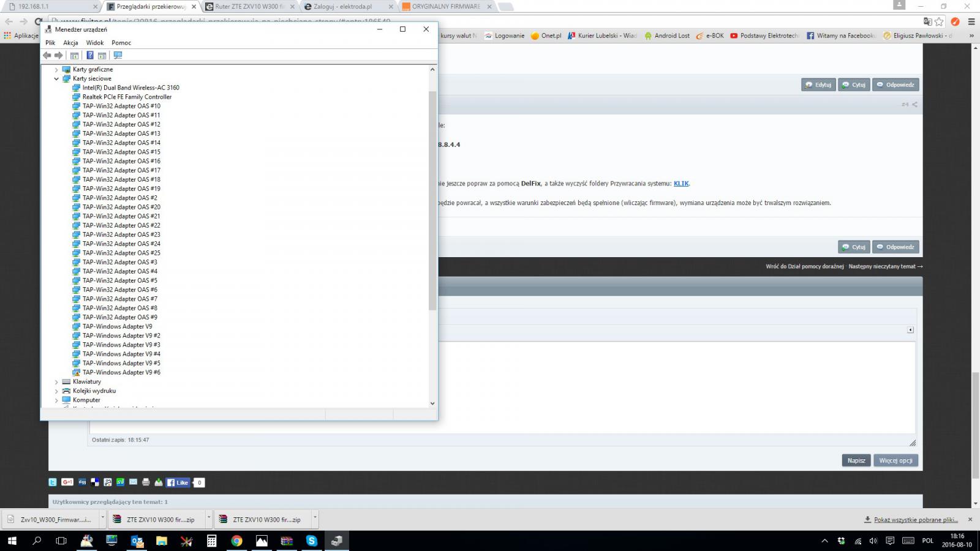Viewport: 980px width, 551px height.
Task: Open Widok menu in Device Manager
Action: (95, 43)
